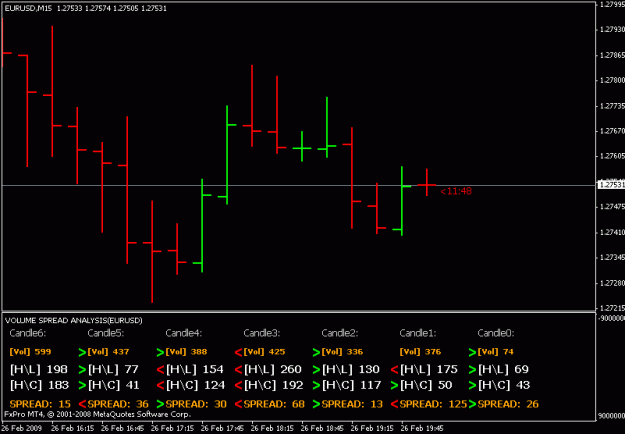Viewport: 625px width, 434px height.
Task: Select the 26 Feb 17:15 time label
Action: [173, 428]
